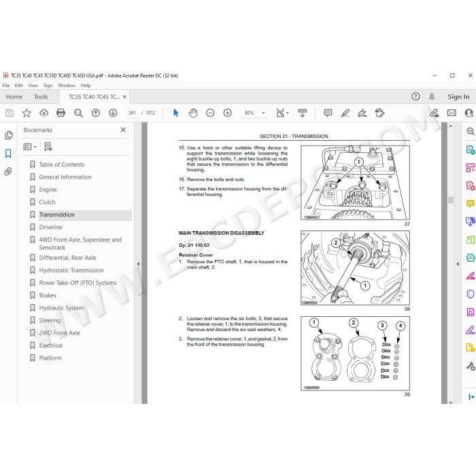This screenshot has width=476, height=476.
Task: Open the Attachments paperclip panel
Action: click(x=8, y=171)
